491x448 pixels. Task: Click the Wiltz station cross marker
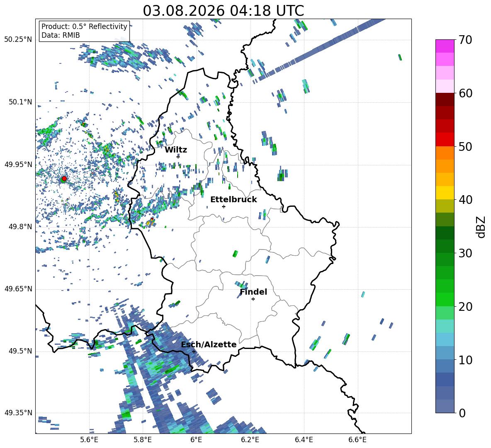(x=178, y=156)
